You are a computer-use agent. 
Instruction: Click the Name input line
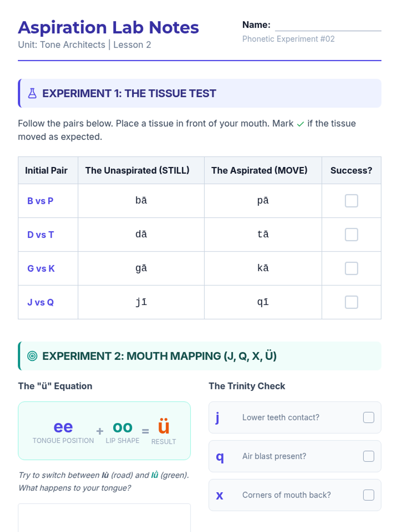click(x=328, y=26)
